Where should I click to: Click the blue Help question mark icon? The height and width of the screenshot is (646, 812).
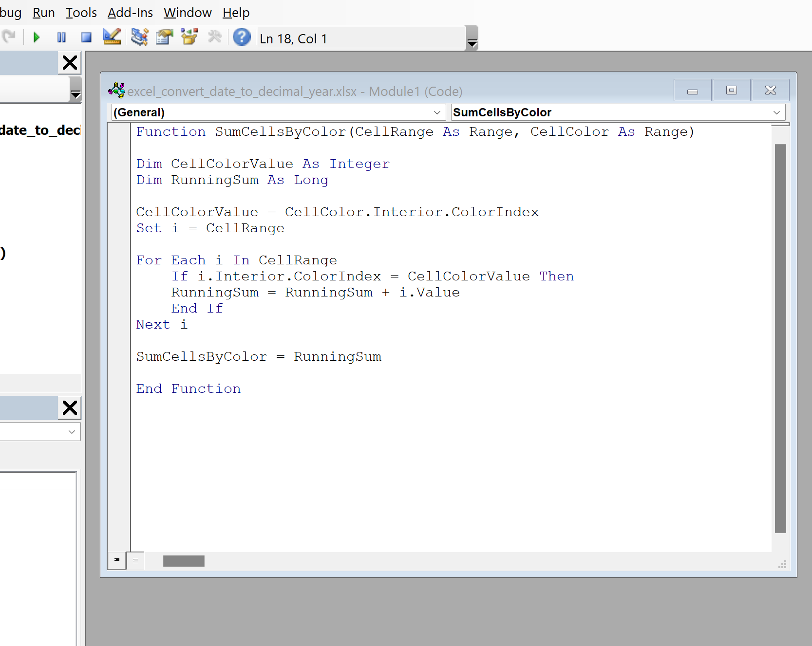[x=242, y=37]
